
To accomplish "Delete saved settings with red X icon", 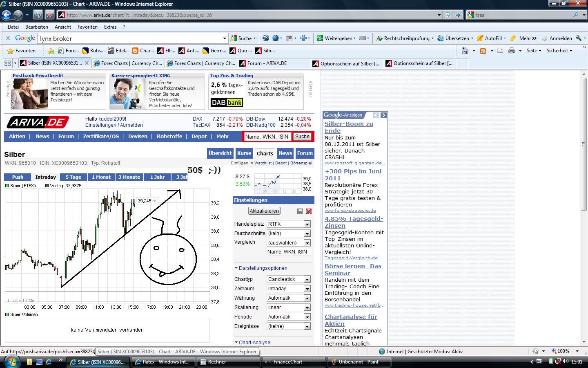I will tap(309, 211).
